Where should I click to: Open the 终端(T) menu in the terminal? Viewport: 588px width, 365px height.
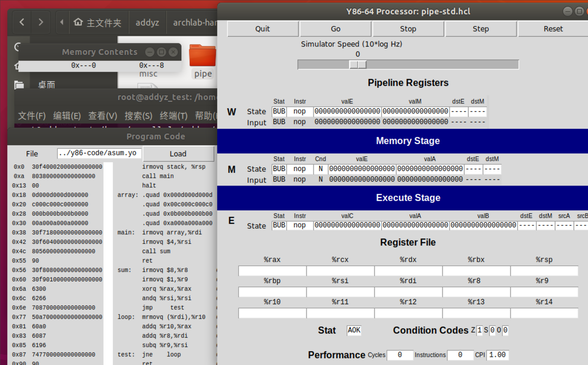coord(174,116)
